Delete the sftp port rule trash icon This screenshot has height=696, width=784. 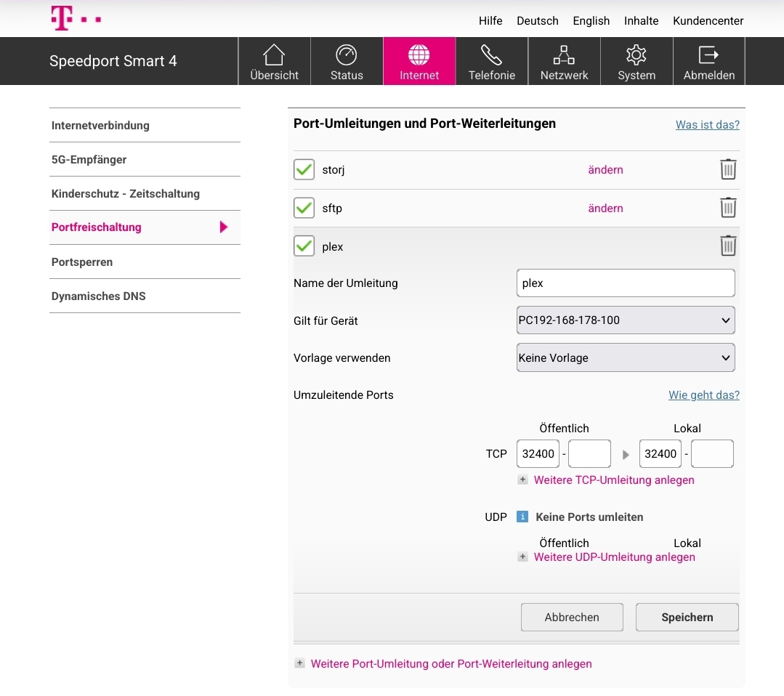pos(728,208)
